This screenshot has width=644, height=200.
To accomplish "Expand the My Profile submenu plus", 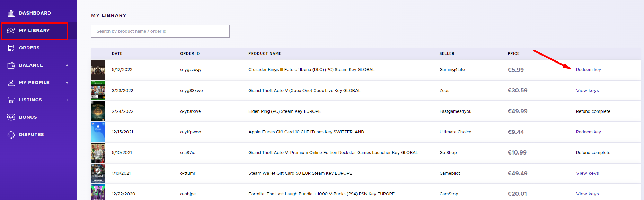I will [67, 83].
